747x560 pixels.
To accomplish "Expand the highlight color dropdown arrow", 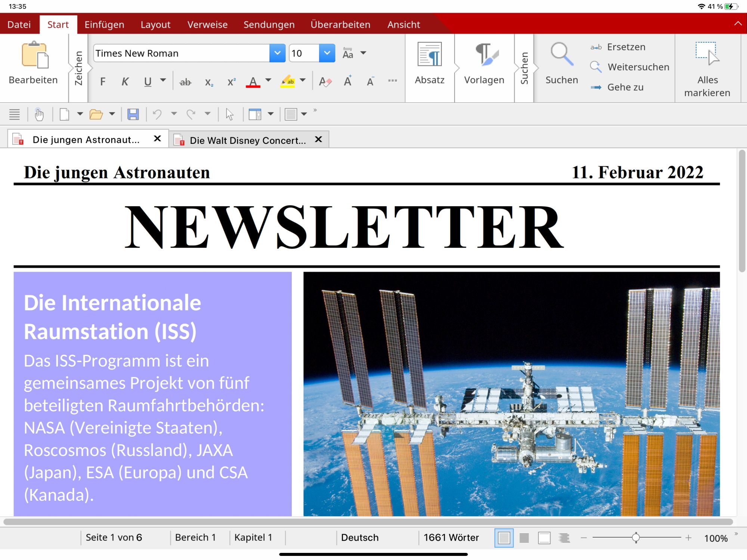I will [x=303, y=80].
